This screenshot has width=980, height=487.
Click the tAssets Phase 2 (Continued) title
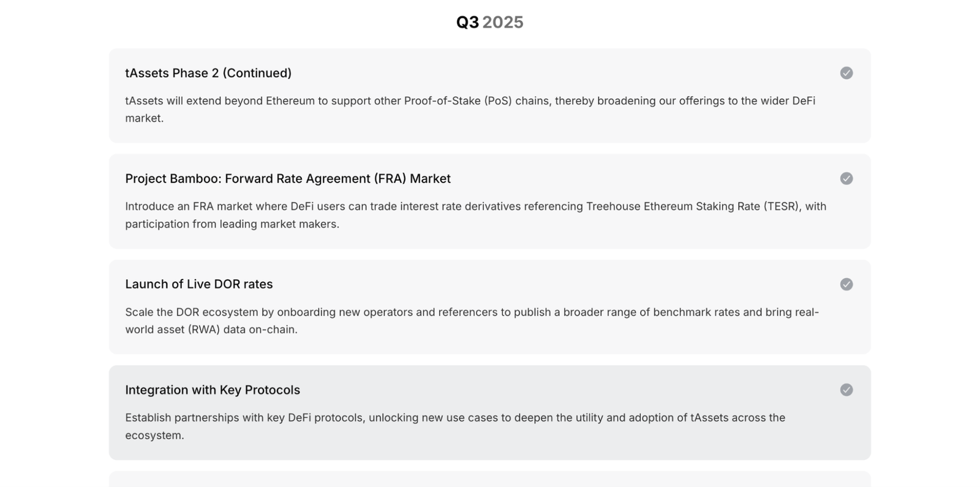click(x=208, y=73)
